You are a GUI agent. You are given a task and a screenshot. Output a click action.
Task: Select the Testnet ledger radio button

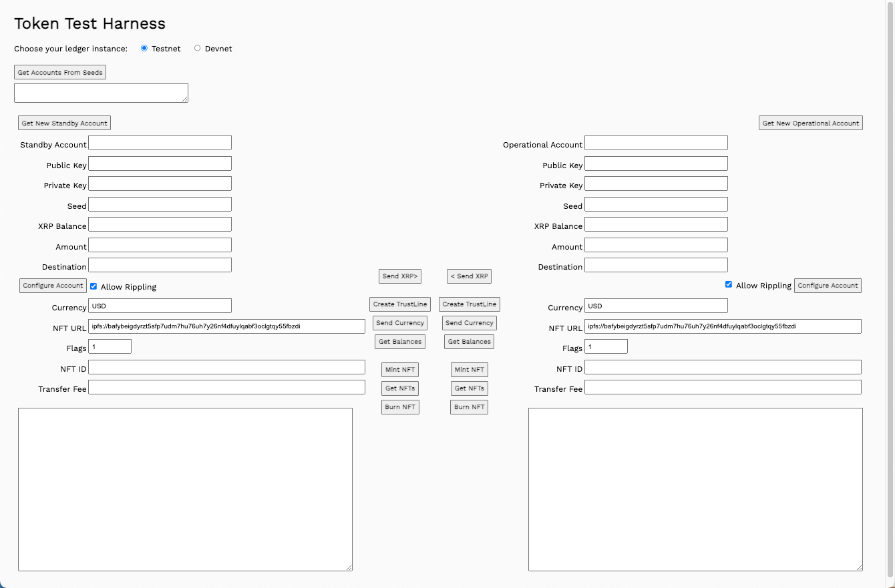click(x=144, y=48)
